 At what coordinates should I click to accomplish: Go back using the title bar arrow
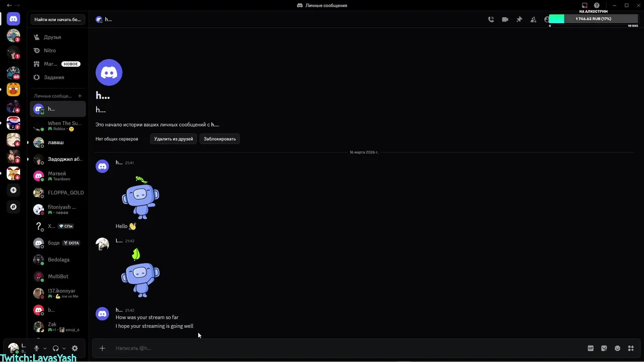pyautogui.click(x=9, y=6)
